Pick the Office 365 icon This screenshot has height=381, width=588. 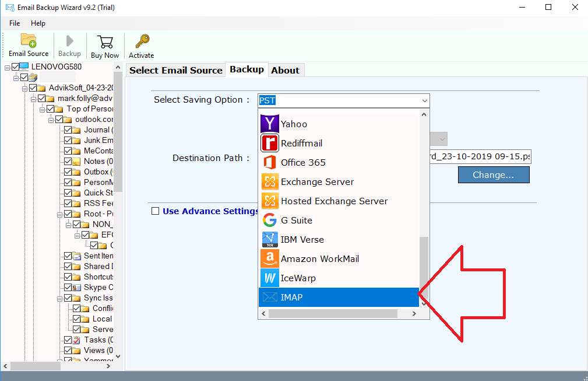[270, 163]
